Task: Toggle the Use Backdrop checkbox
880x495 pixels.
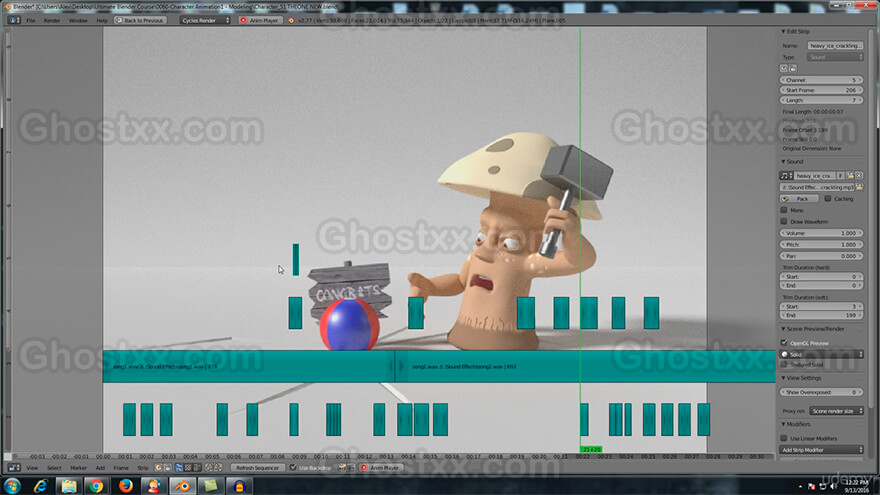Action: (x=293, y=468)
